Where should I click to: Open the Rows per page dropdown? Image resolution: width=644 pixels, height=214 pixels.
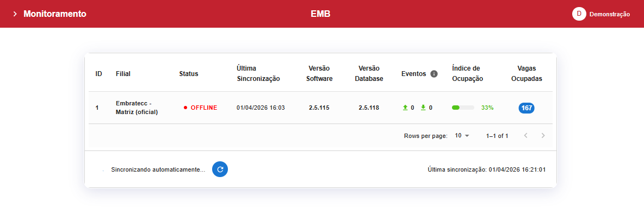point(462,136)
